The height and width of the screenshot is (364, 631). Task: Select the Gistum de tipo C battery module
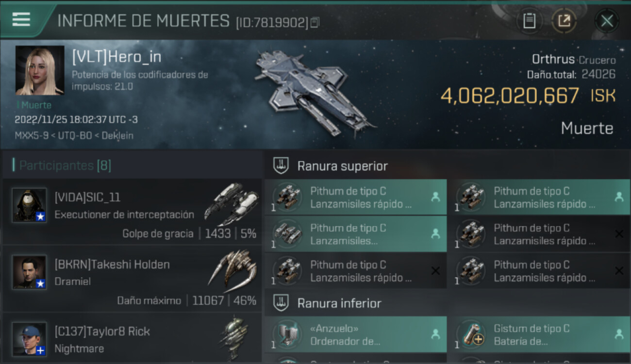pos(539,334)
